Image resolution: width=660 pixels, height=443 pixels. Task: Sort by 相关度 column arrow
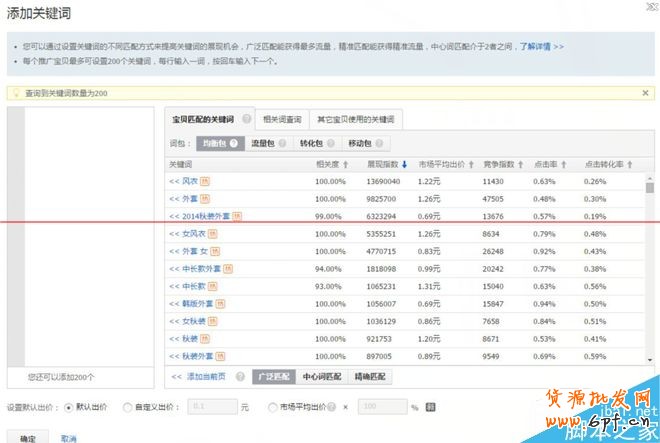345,164
